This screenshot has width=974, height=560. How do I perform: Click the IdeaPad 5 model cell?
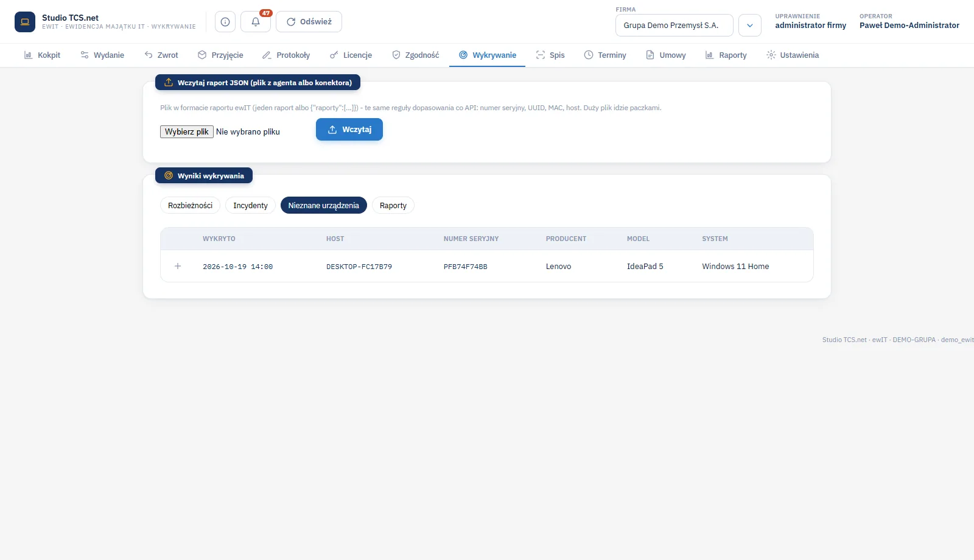coord(645,267)
